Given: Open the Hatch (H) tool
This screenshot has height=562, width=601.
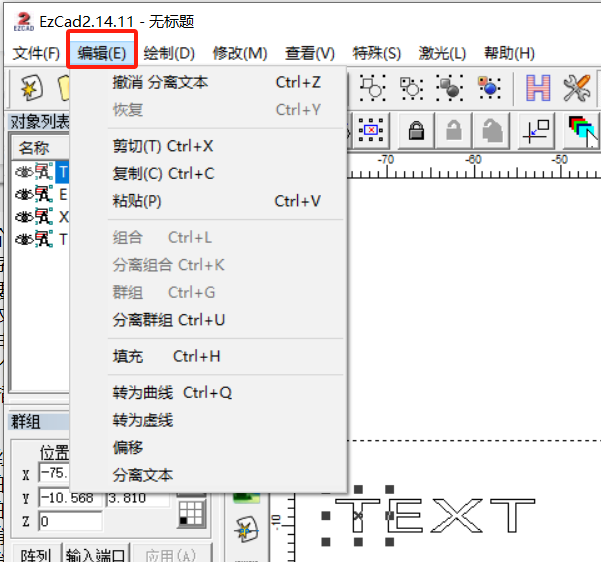Looking at the screenshot, I should [538, 88].
